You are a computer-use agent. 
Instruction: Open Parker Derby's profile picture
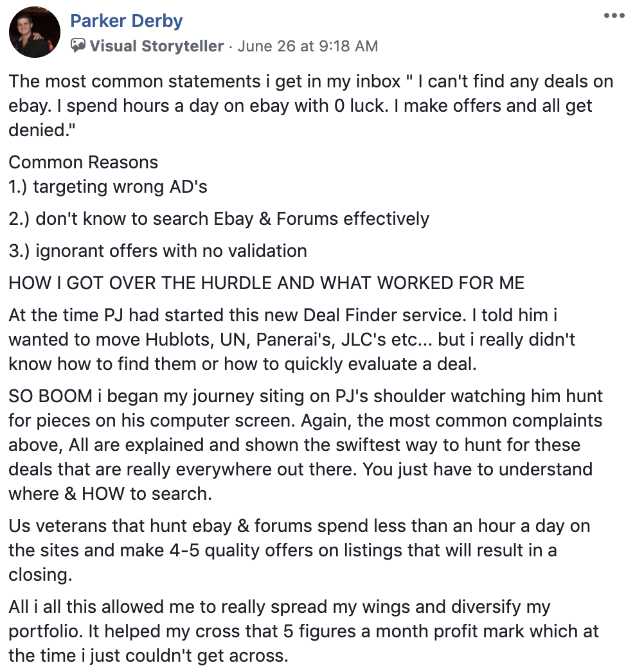[34, 32]
